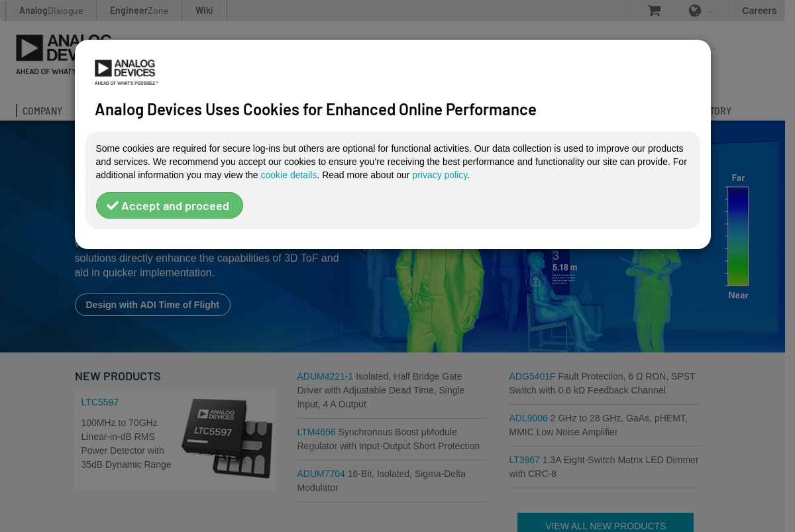
Task: Click Design with ADI Time of Flight
Action: coord(152,305)
